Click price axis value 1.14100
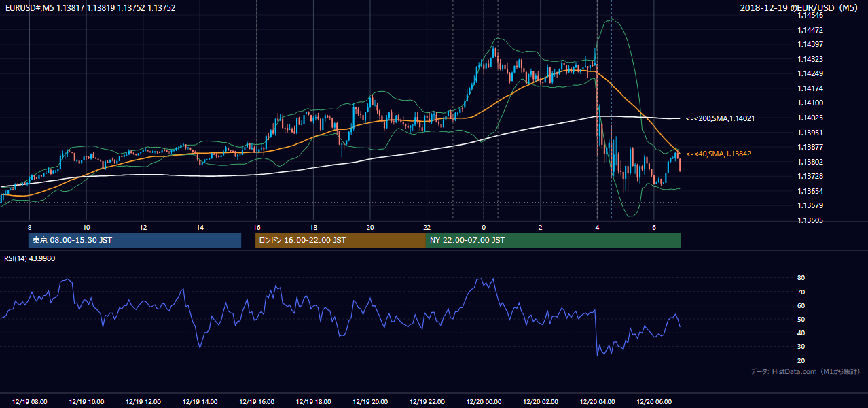This screenshot has height=408, width=868. click(810, 103)
